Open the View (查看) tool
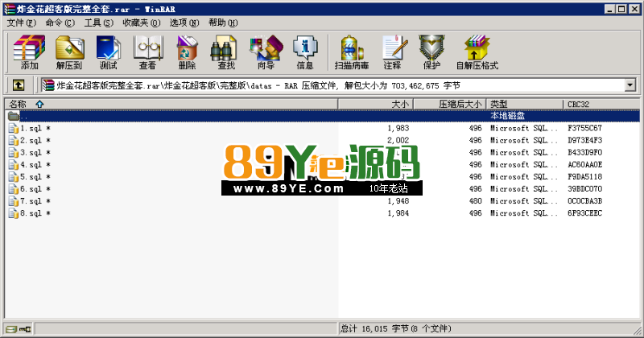 (147, 52)
